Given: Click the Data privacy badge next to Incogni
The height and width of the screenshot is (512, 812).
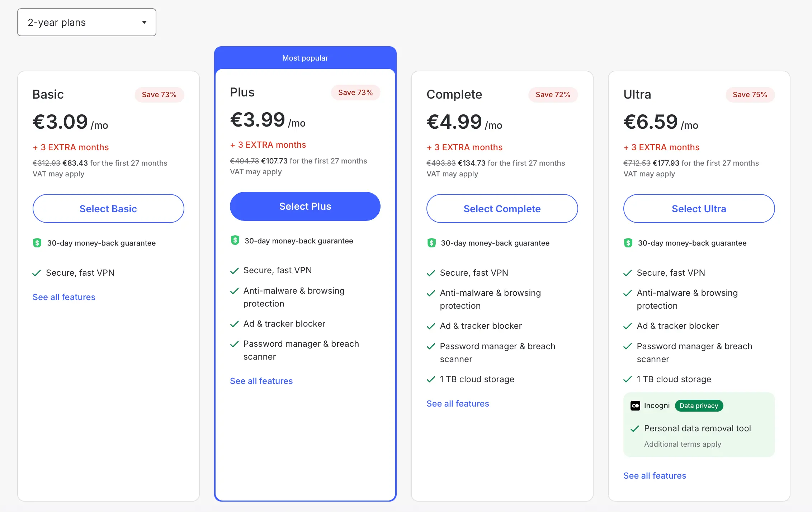Looking at the screenshot, I should coord(699,406).
